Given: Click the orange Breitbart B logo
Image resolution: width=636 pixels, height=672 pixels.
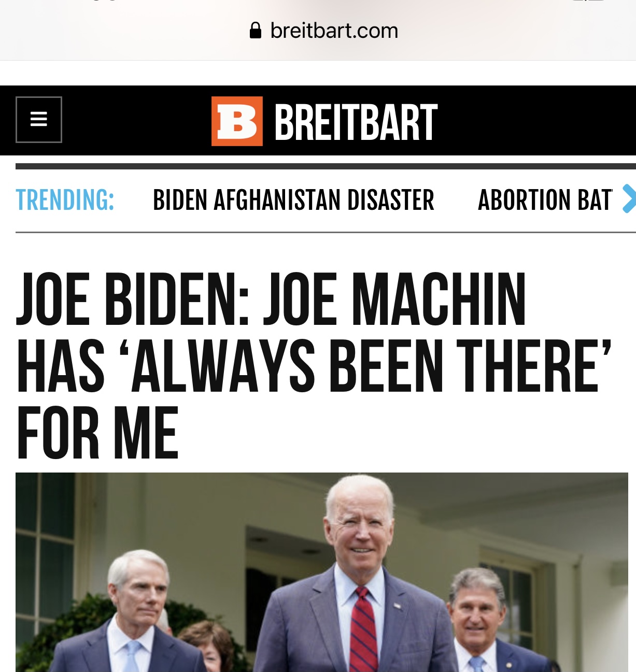Looking at the screenshot, I should pyautogui.click(x=237, y=121).
